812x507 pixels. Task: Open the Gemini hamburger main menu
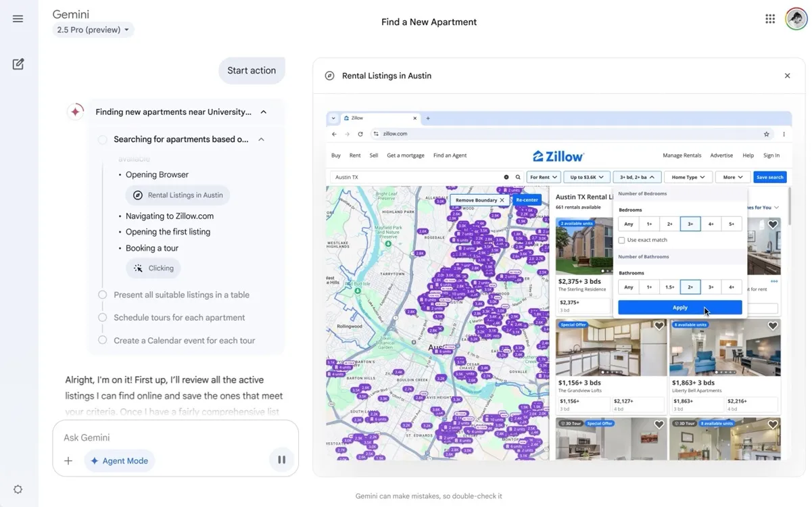18,19
